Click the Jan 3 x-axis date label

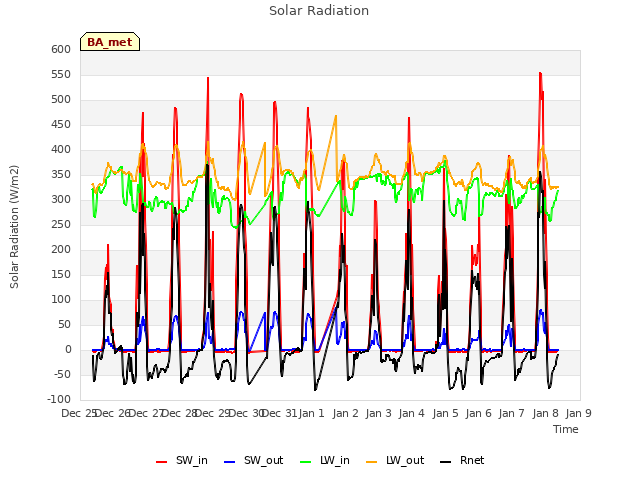coord(378,413)
